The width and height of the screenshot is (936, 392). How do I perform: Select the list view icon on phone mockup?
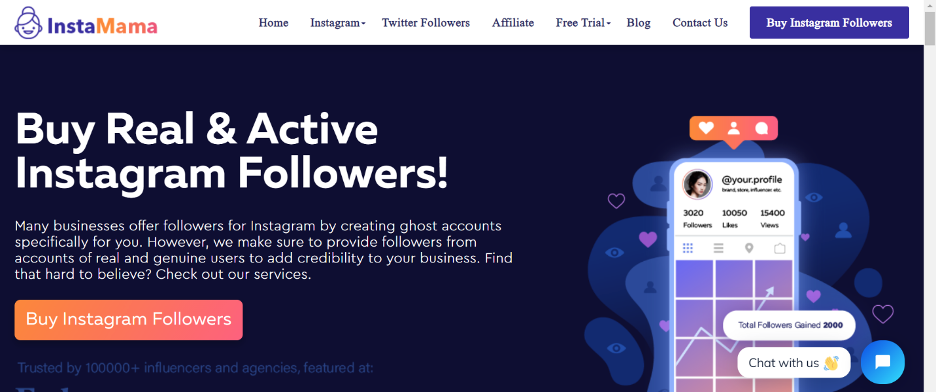click(718, 248)
